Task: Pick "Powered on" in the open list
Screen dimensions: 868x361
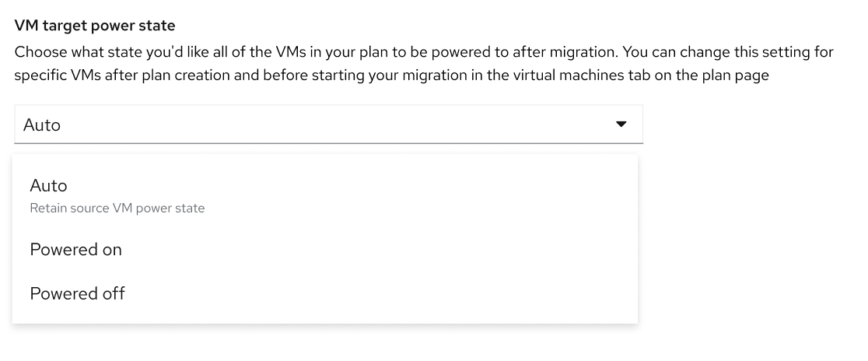Action: pos(75,250)
